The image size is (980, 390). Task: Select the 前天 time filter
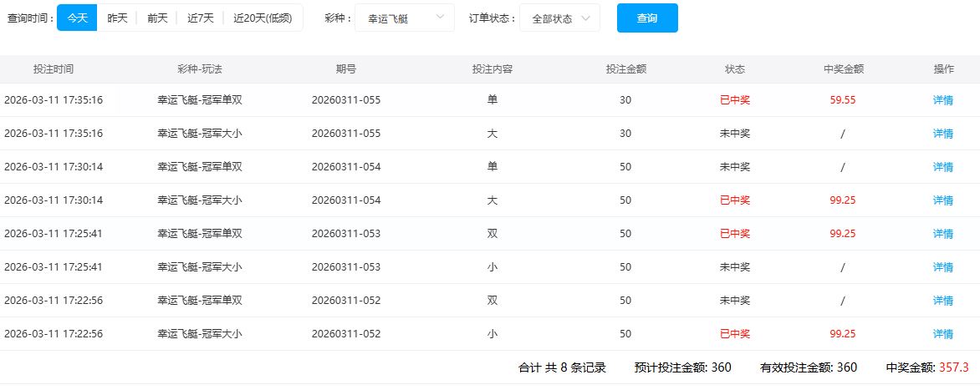click(x=157, y=18)
